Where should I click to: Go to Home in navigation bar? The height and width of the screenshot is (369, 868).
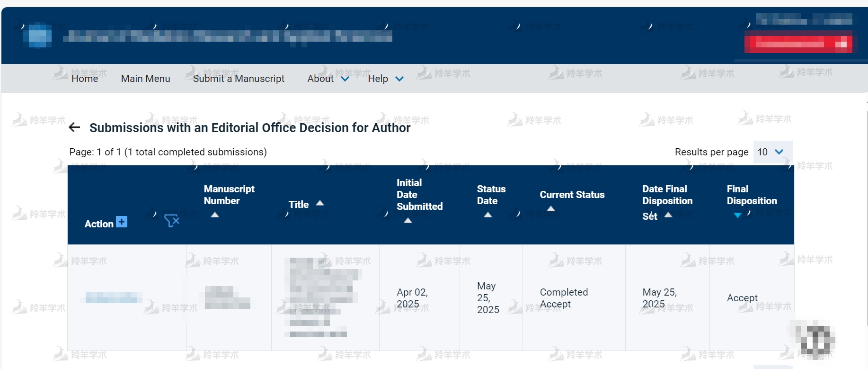coord(85,79)
